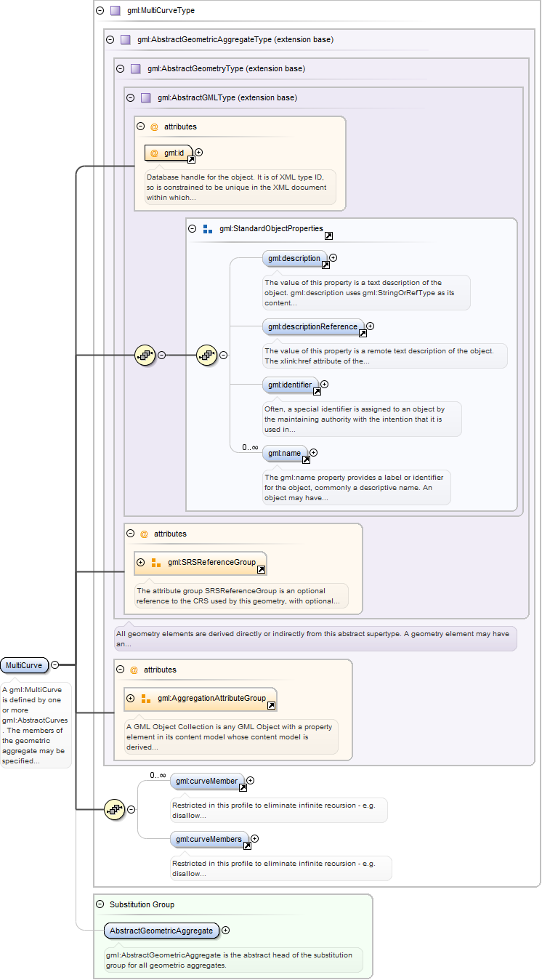The height and width of the screenshot is (980, 542).
Task: Collapse the Substitution Group panel
Action: tap(100, 904)
